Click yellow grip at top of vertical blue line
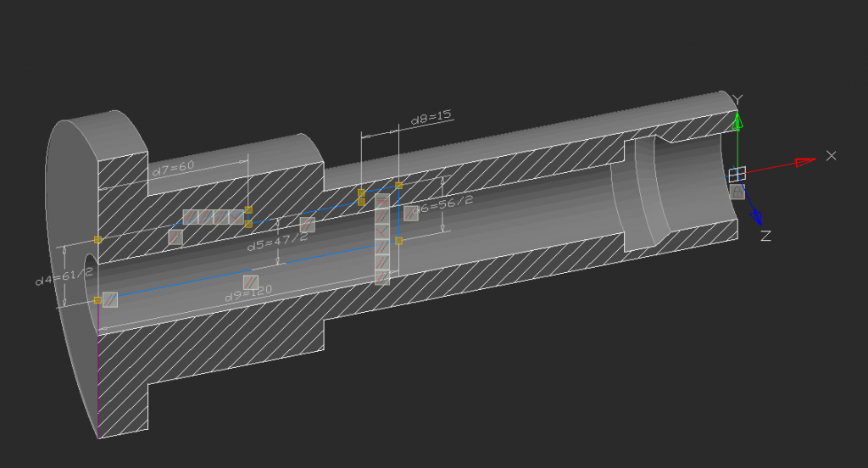This screenshot has width=868, height=468. click(398, 185)
